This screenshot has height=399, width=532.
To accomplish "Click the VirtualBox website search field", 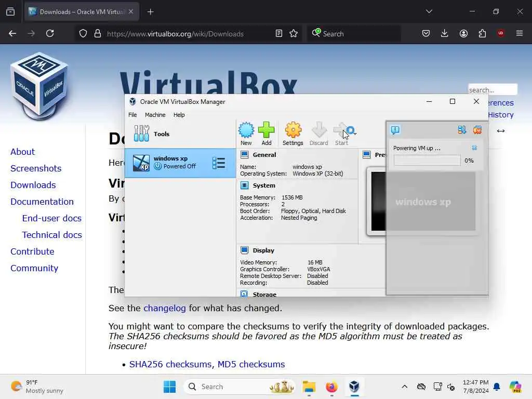I will [x=493, y=89].
